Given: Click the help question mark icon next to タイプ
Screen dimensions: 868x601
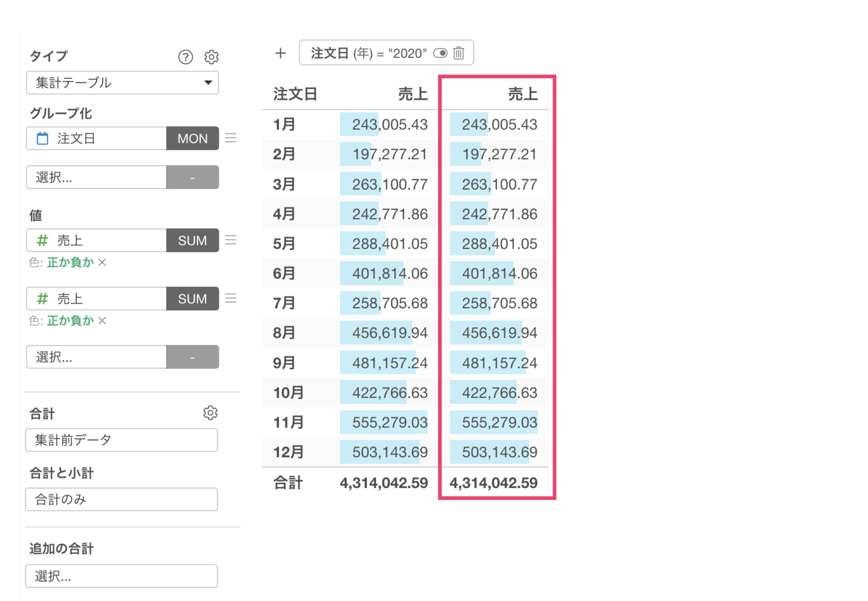Looking at the screenshot, I should [x=185, y=57].
